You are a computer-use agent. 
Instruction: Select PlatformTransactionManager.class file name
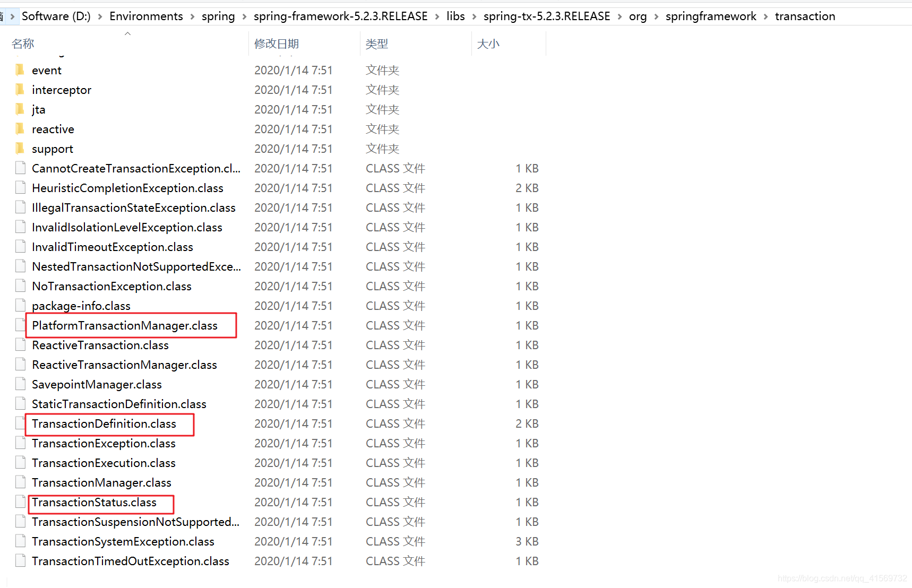(x=125, y=325)
